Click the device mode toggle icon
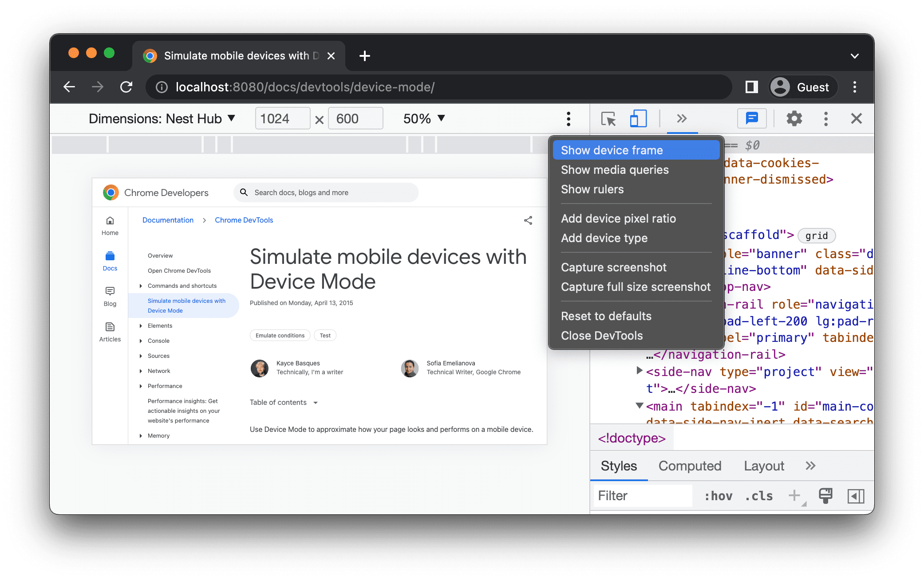This screenshot has height=580, width=924. tap(639, 119)
